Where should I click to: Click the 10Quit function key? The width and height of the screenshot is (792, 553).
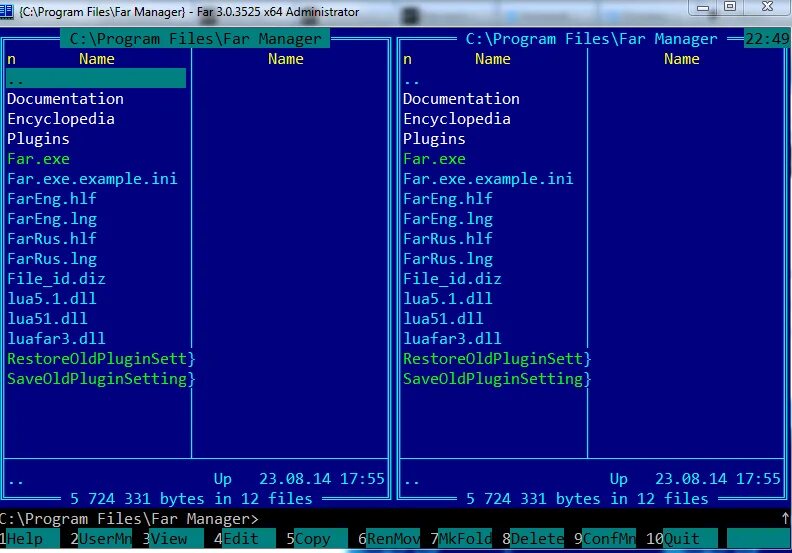click(x=681, y=538)
